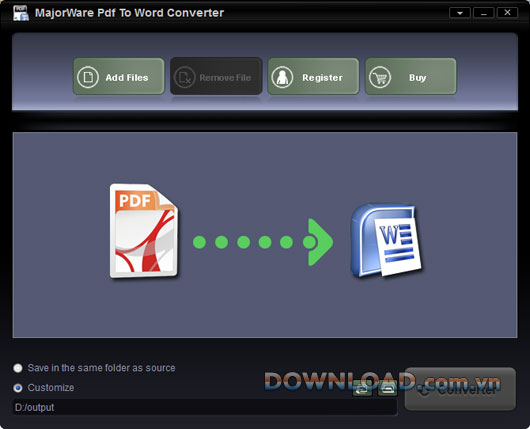Click the open output folder icon
530x429 pixels.
[x=387, y=388]
